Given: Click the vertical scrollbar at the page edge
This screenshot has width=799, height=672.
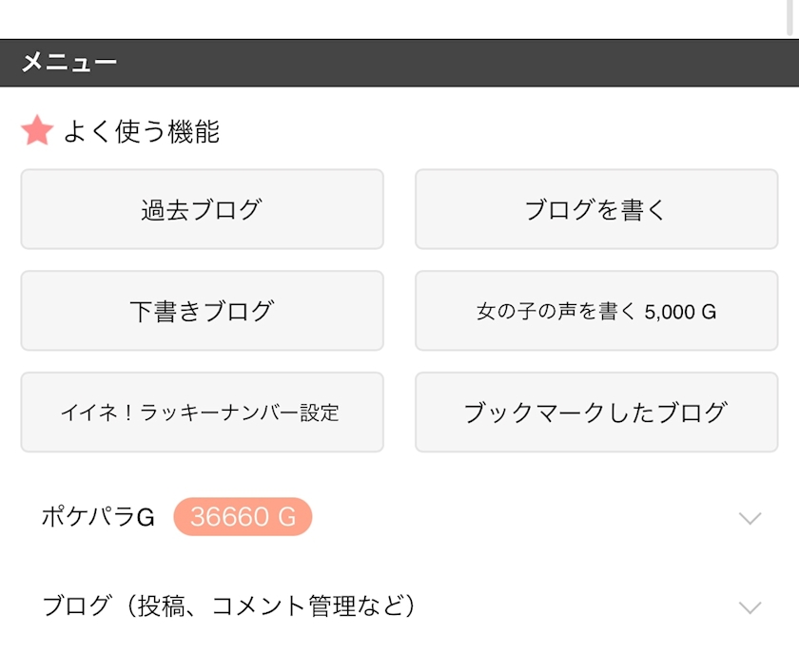Looking at the screenshot, I should (x=790, y=18).
